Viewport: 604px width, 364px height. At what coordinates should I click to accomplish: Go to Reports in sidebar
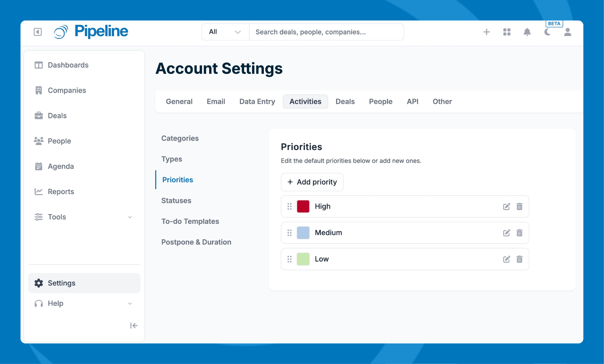61,192
